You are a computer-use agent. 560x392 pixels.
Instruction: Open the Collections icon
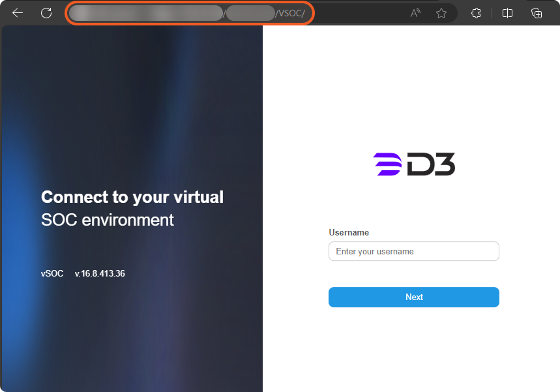point(537,13)
